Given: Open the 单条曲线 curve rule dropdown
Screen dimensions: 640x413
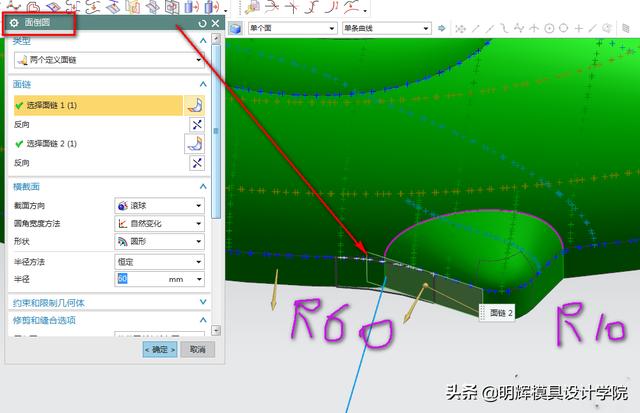Looking at the screenshot, I should (387, 28).
